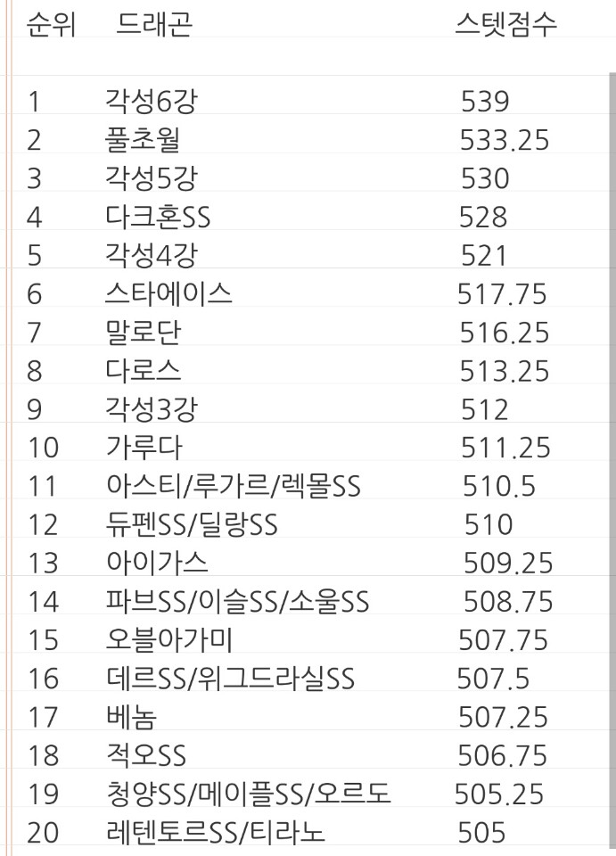
Task: Select the score cell 533.25
Action: 505,140
